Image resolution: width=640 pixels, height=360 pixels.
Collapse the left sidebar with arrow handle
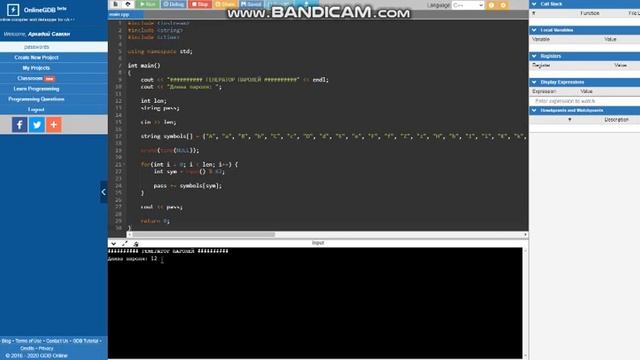coord(104,192)
